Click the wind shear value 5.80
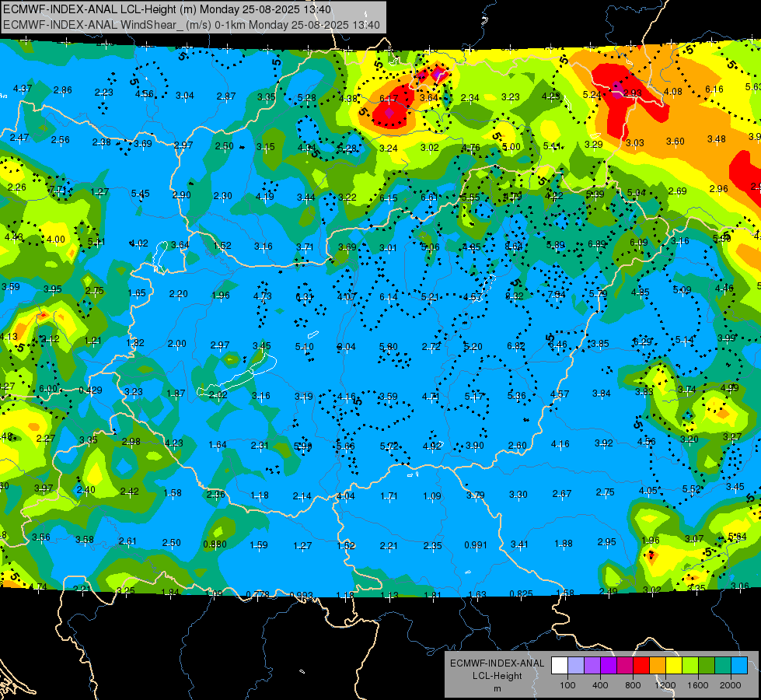Screen dimensions: 761x700 pos(388,347)
